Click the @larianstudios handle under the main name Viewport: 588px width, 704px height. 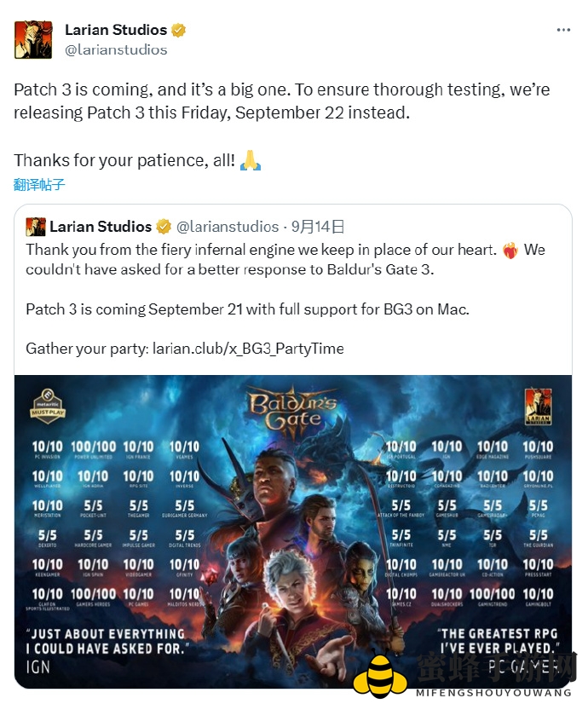(x=116, y=49)
